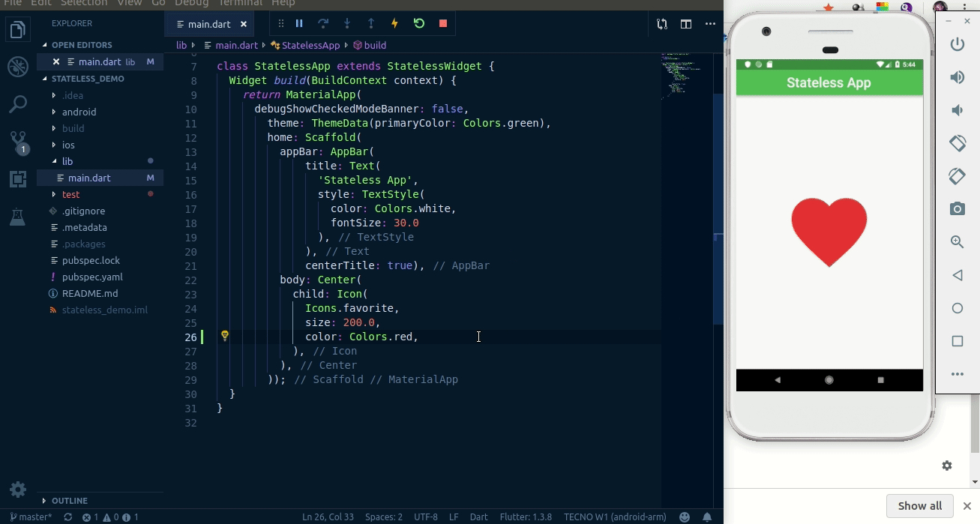Toggle the Explorer sidebar view
The image size is (980, 524).
17,30
